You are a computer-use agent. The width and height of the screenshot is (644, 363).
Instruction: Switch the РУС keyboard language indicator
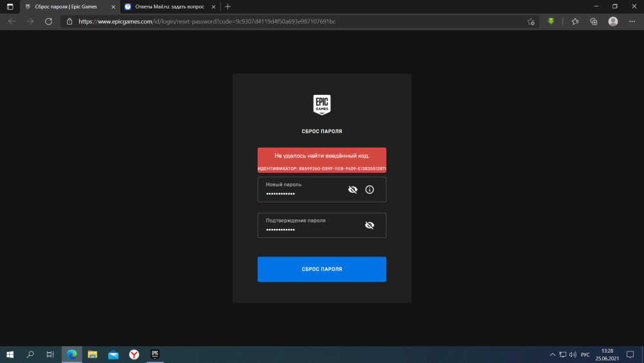[585, 355]
